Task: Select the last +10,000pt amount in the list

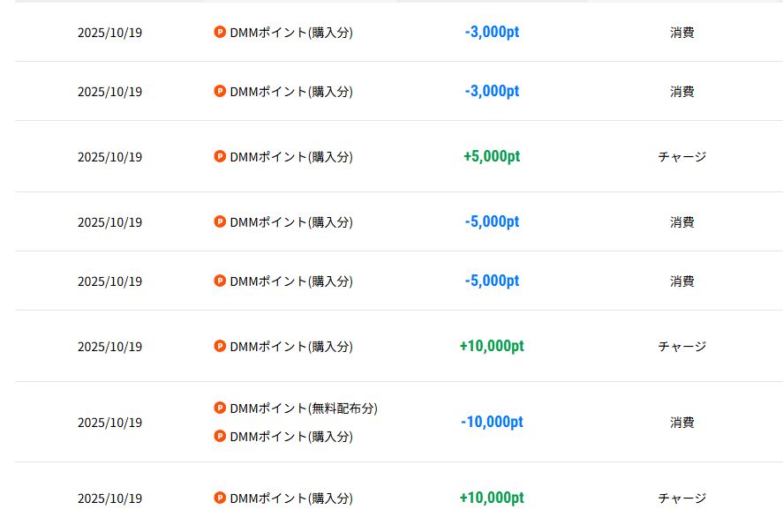Action: pos(491,498)
